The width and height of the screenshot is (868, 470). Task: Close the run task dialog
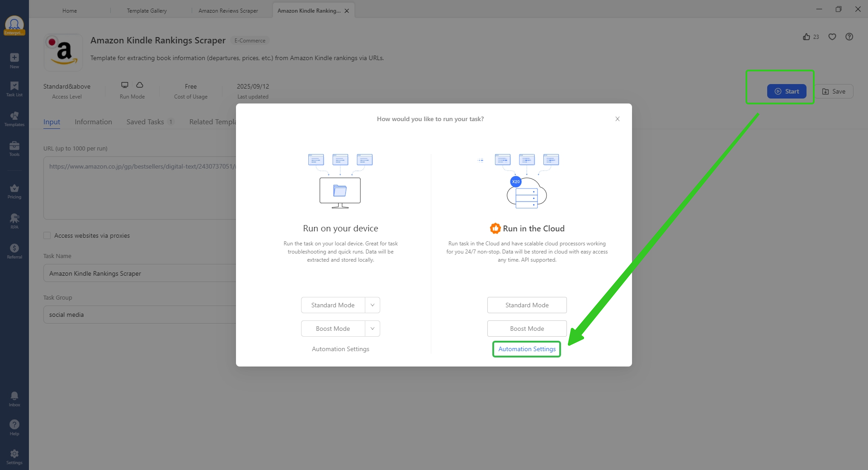pyautogui.click(x=617, y=119)
